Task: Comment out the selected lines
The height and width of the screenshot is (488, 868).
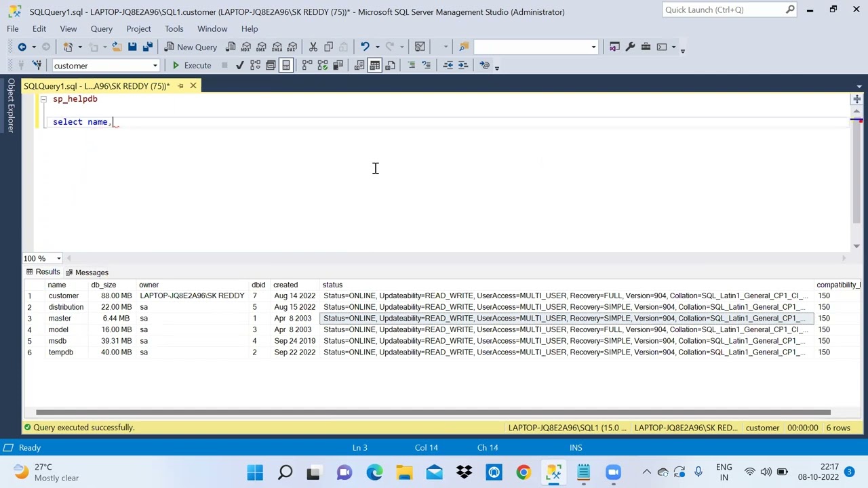Action: (411, 65)
